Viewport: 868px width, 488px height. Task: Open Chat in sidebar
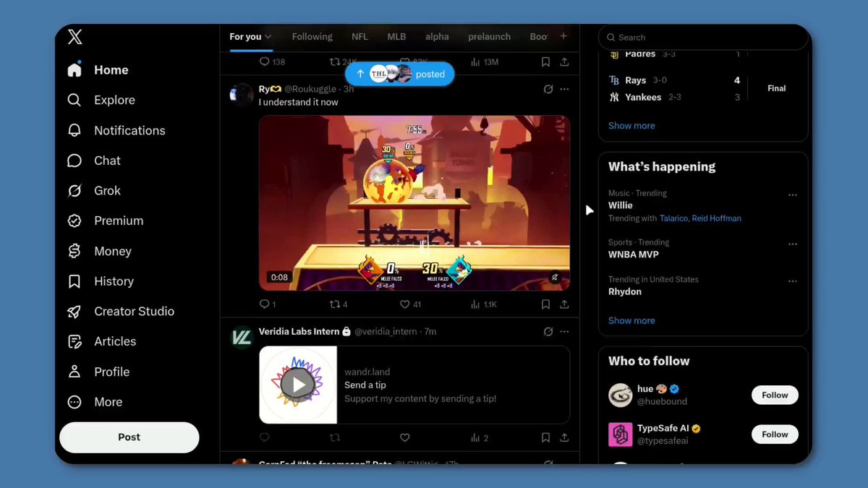[x=93, y=160]
